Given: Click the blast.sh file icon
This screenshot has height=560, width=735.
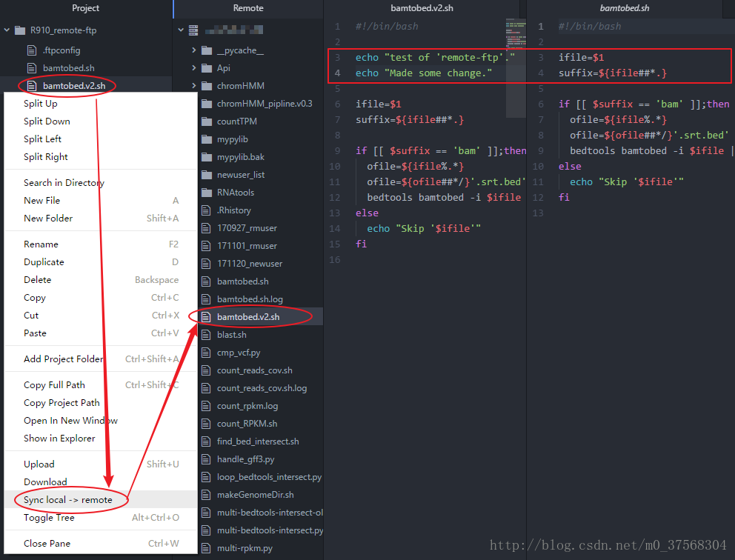Looking at the screenshot, I should pos(206,335).
